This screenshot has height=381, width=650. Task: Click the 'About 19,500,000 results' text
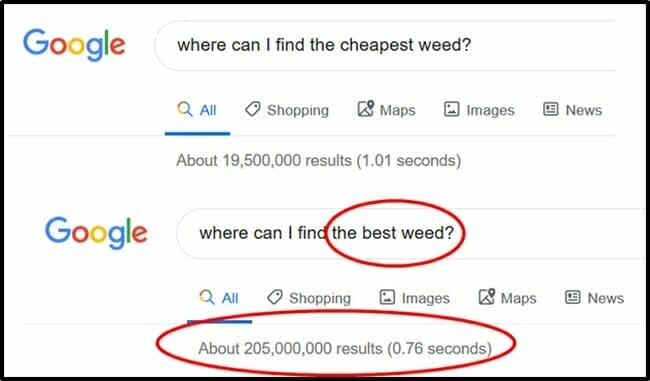coord(318,160)
